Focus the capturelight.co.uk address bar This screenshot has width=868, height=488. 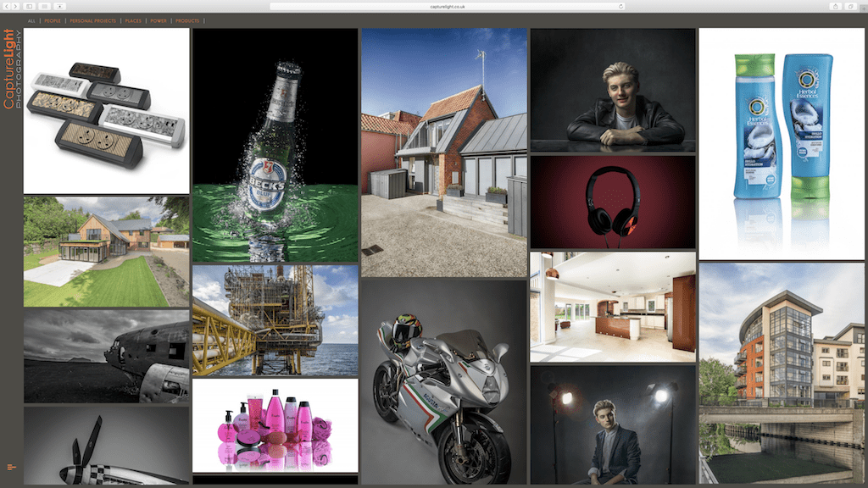(x=448, y=7)
